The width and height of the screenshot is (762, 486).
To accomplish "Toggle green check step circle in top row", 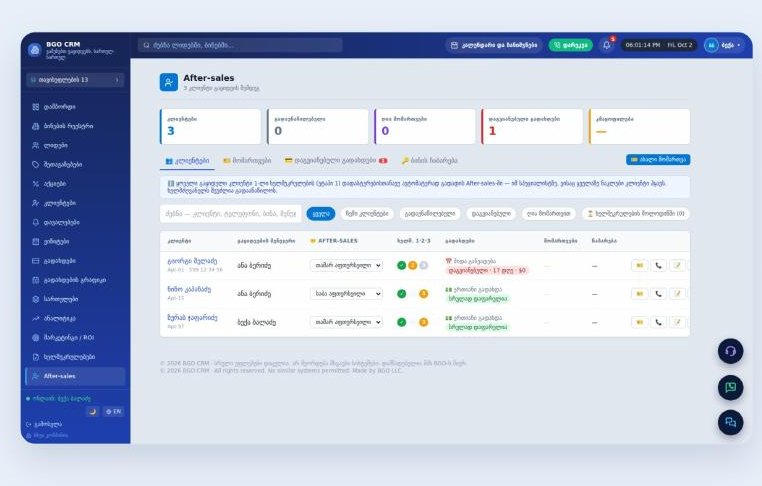I will [401, 265].
